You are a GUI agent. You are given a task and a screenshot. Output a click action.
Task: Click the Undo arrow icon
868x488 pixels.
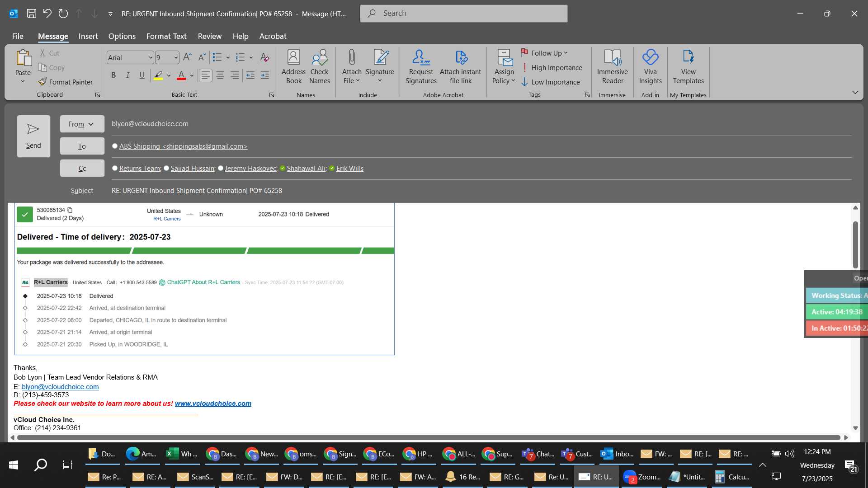[47, 14]
